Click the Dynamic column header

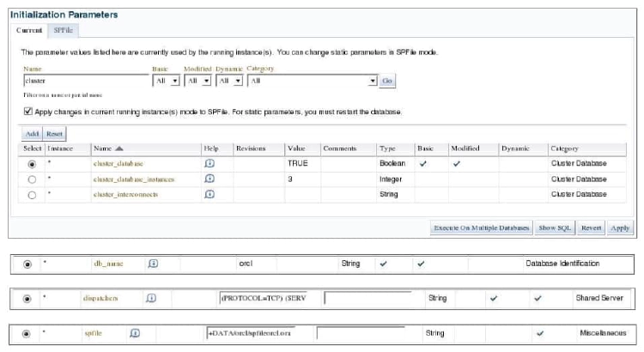pos(515,149)
